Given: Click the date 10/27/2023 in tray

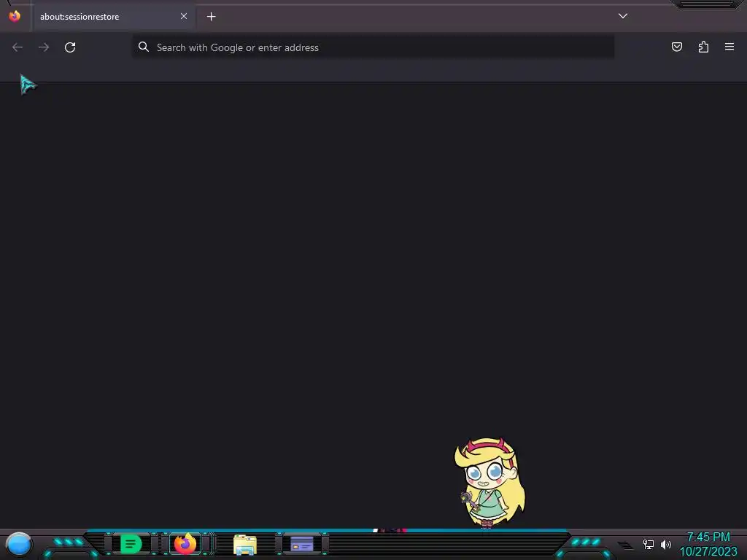Looking at the screenshot, I should point(708,551).
